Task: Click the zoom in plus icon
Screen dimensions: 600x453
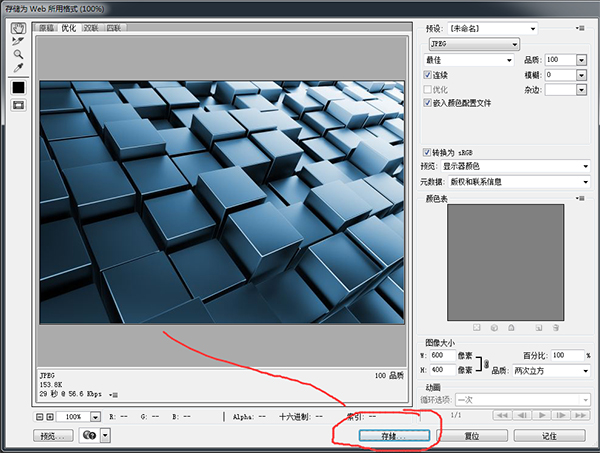Action: tap(50, 417)
